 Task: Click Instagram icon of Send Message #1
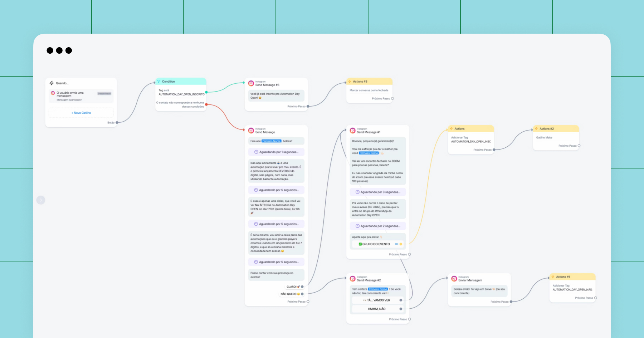click(x=353, y=131)
